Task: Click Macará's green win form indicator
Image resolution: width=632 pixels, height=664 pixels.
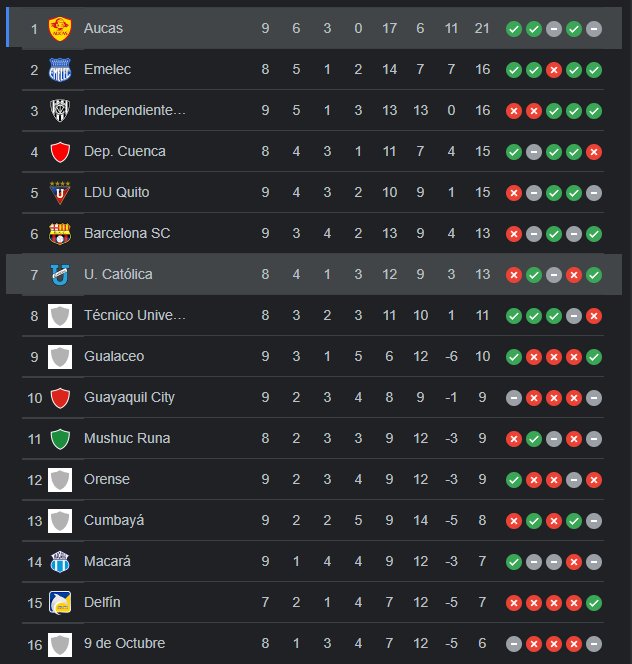Action: (x=514, y=562)
